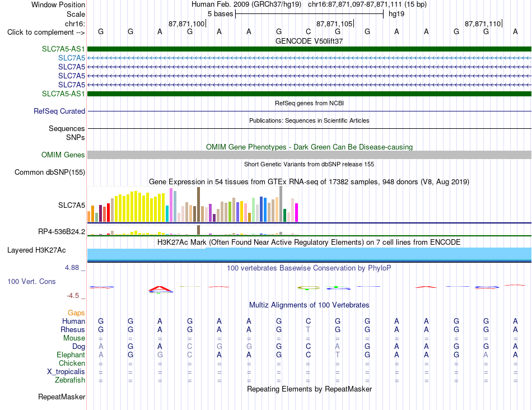Screen dimensions: 532x410
Task: Click the light-blue H3K27Ac signal band
Action: pyautogui.click(x=309, y=254)
